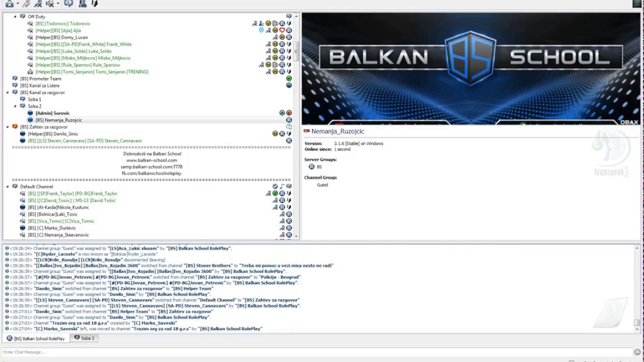Click the '[LS]Aca_Lukic slusam' name in log
Viewport: 644px width, 362px height.
[x=133, y=248]
